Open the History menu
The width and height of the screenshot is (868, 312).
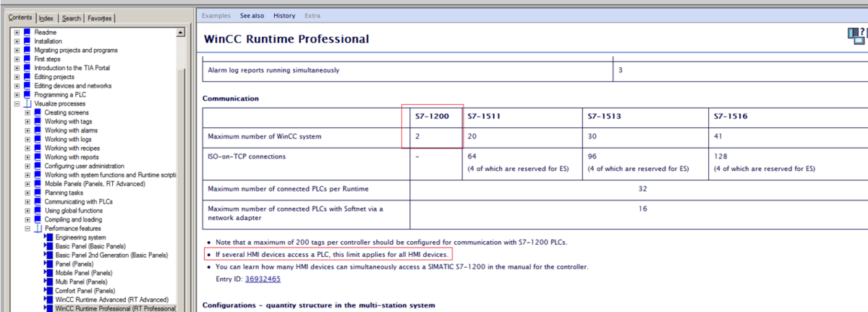point(284,15)
